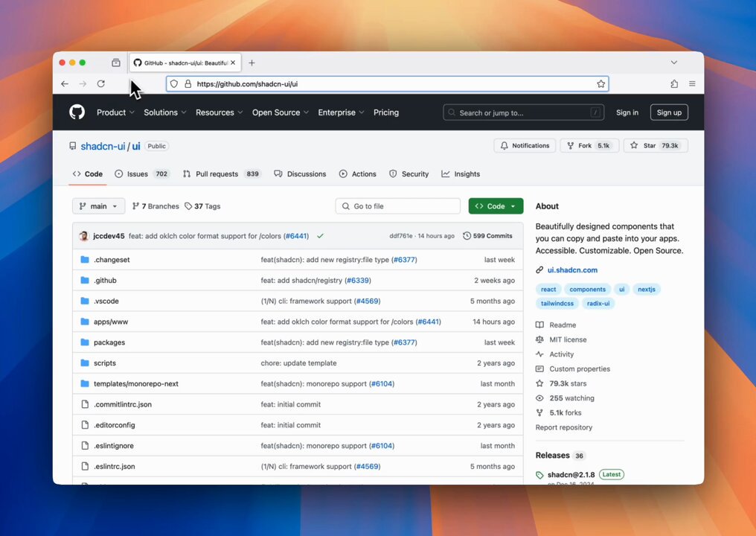756x536 pixels.
Task: Open the shadcn-ui owner link
Action: pos(103,146)
